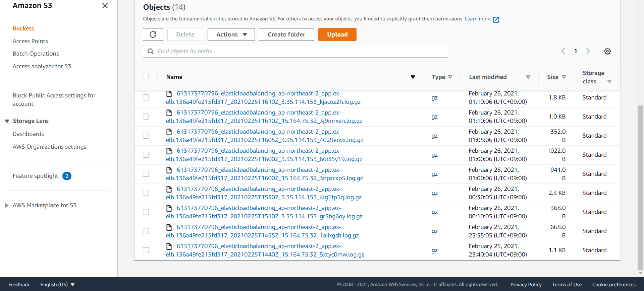The width and height of the screenshot is (644, 291).
Task: Click file icon of 4ig1fp5q.log.gz object
Action: 169,189
